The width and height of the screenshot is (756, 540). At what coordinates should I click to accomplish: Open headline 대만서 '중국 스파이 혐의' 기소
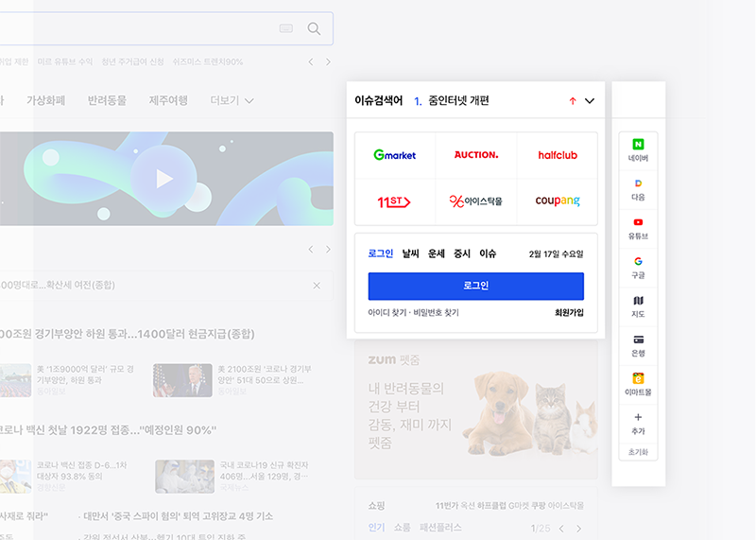pyautogui.click(x=178, y=515)
